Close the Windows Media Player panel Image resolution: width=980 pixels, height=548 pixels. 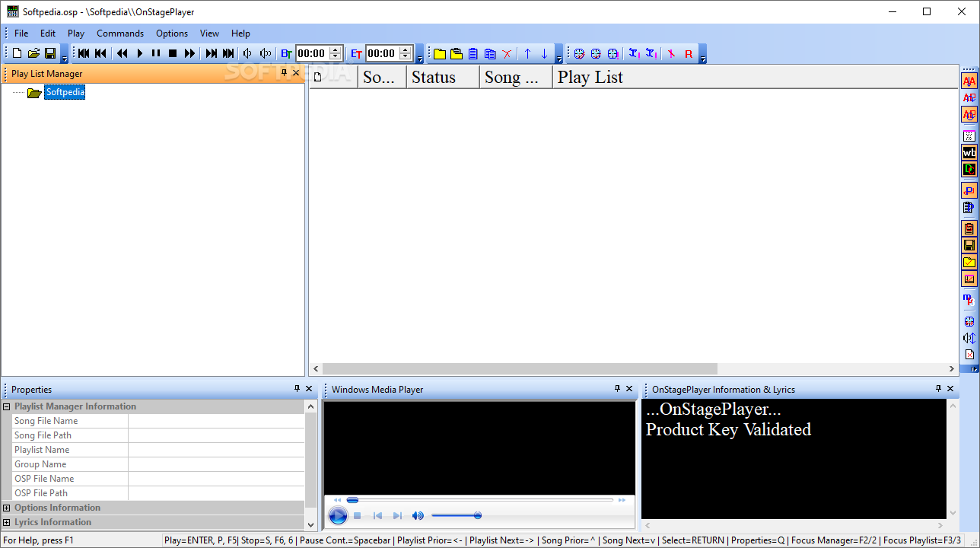(629, 389)
